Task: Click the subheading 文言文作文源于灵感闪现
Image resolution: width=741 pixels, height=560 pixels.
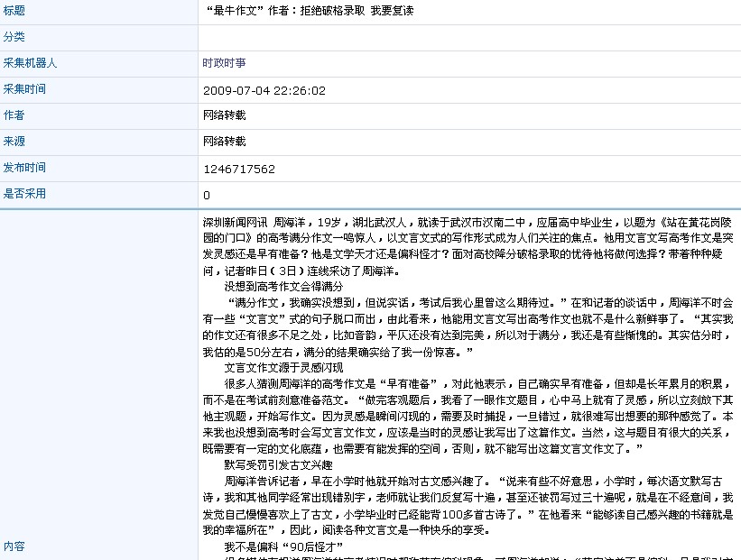Action: [283, 367]
